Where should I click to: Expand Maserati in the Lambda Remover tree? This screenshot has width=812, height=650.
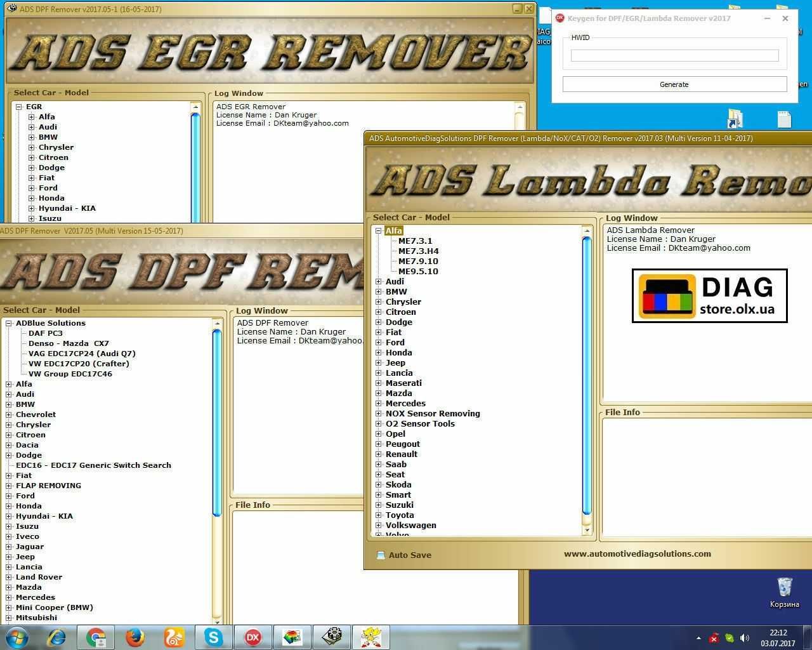pyautogui.click(x=379, y=383)
